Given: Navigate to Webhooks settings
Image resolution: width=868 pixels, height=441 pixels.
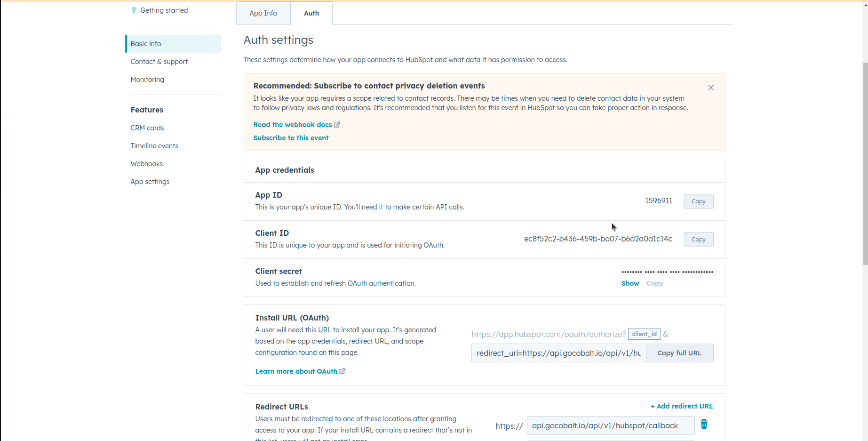Looking at the screenshot, I should point(146,163).
